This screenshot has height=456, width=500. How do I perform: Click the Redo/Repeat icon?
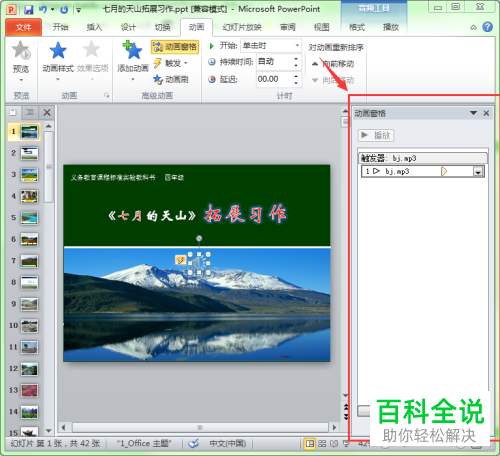point(64,10)
